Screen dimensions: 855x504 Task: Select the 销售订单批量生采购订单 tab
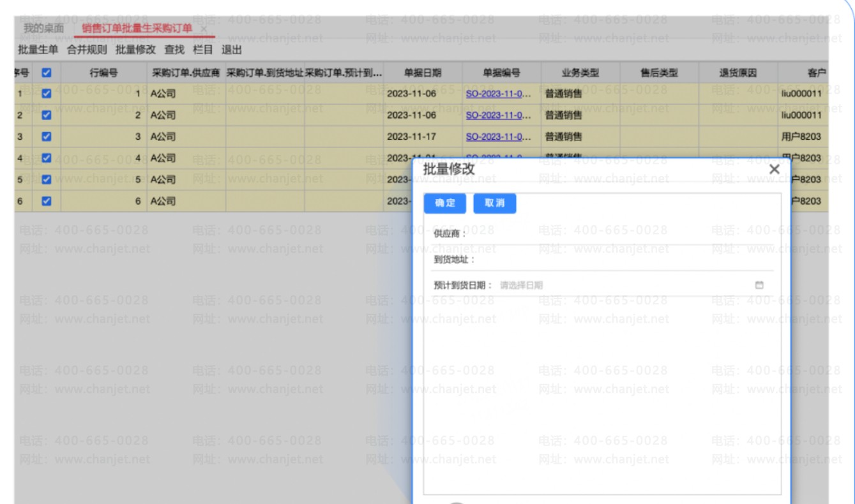(x=137, y=29)
